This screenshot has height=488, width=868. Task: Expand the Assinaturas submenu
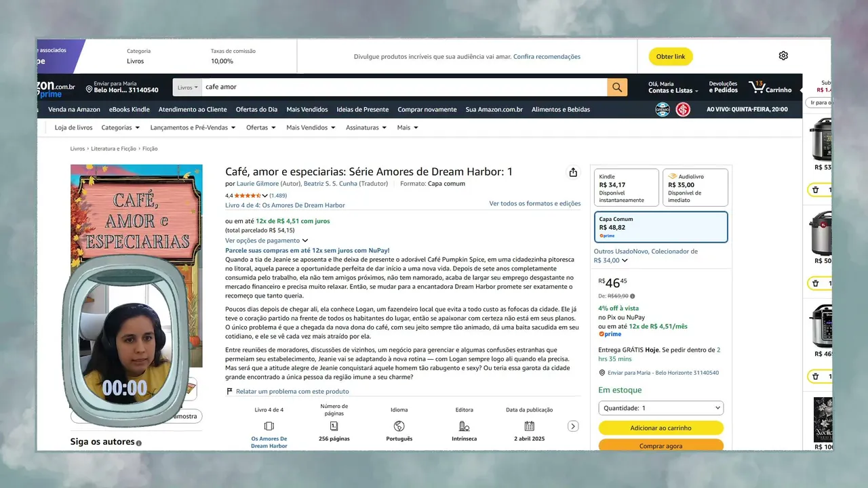point(366,127)
